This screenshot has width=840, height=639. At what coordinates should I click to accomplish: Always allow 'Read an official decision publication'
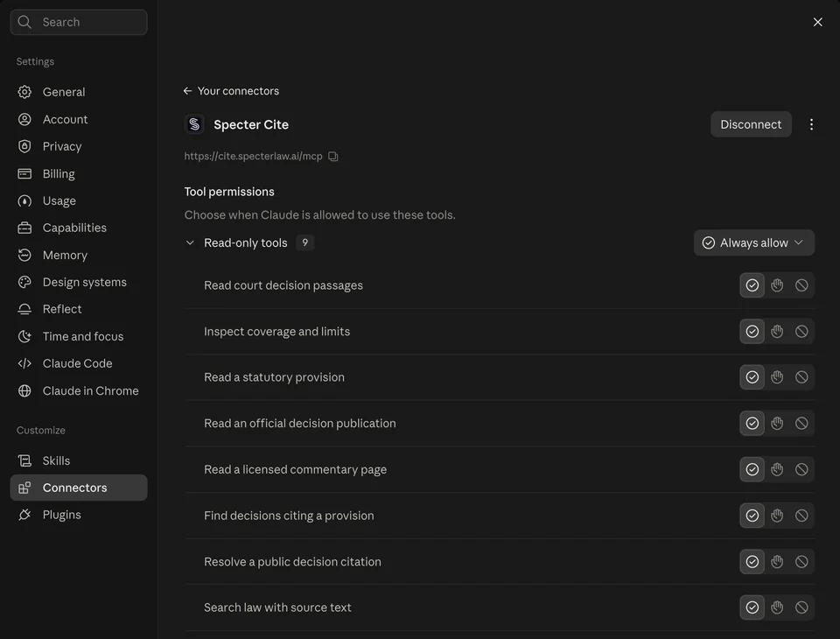752,424
